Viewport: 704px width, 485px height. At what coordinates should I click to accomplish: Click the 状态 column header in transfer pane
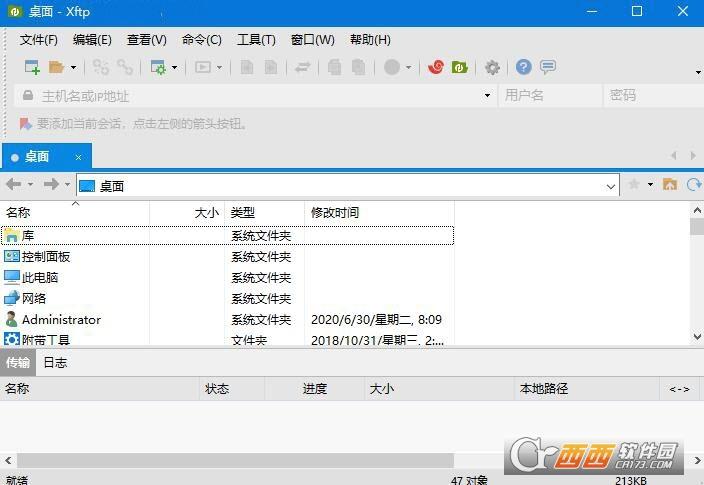[232, 388]
